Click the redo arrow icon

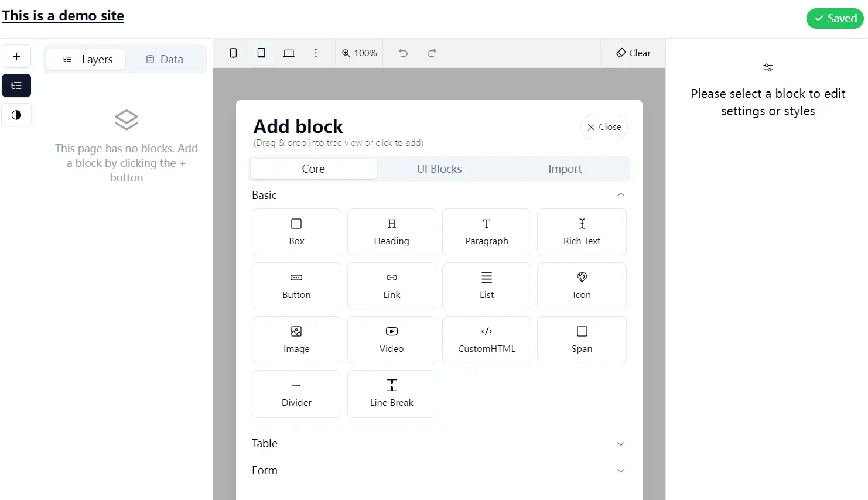(x=432, y=53)
